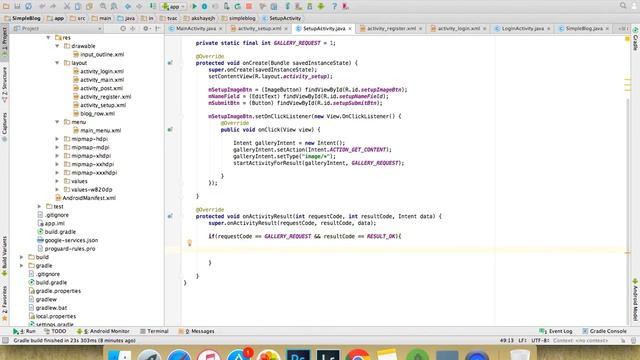Expand the test folder
This screenshot has height=360, width=640.
[39, 206]
